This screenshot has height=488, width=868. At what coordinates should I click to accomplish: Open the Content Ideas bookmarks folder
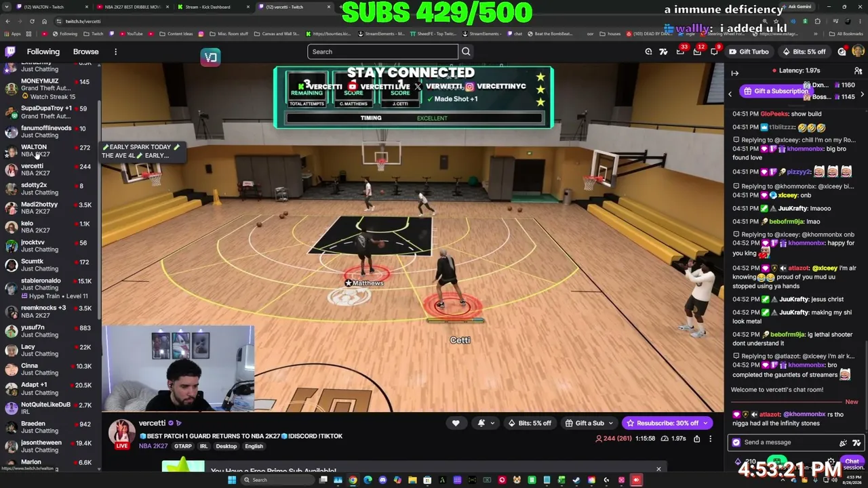176,34
